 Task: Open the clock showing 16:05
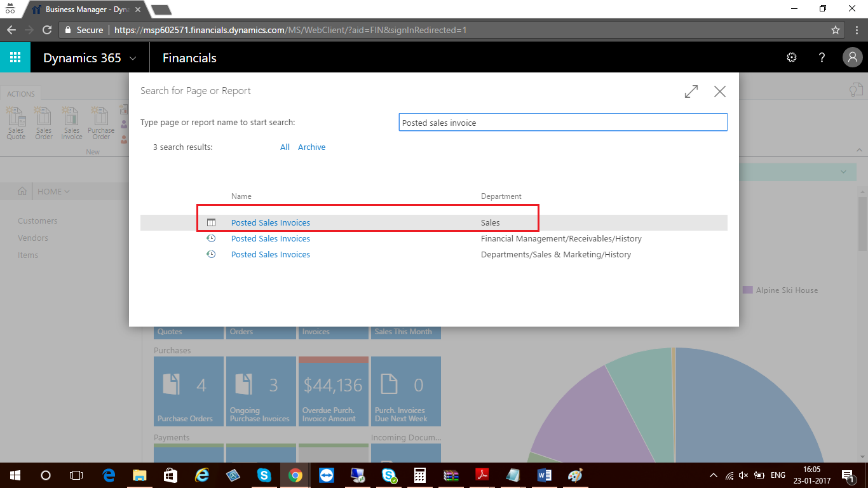point(811,469)
